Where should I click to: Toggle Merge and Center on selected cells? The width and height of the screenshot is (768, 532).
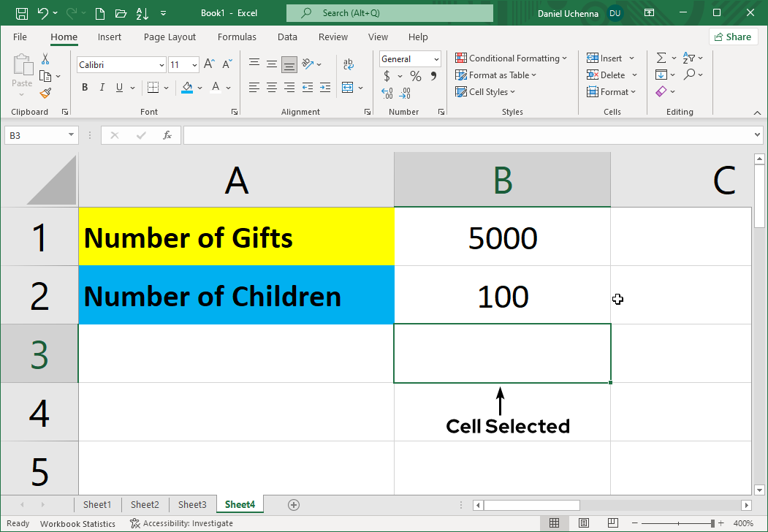(x=349, y=87)
